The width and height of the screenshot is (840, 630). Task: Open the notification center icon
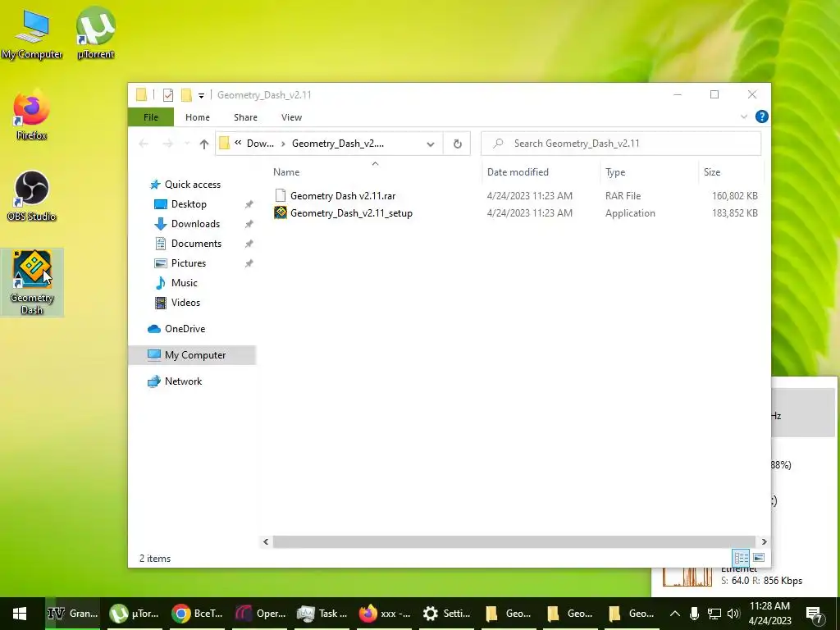pyautogui.click(x=815, y=614)
